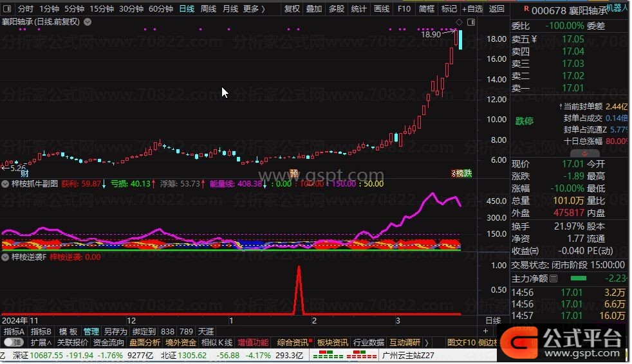The width and height of the screenshot is (632, 364).
Task: Toggle the 弹 popup switch
Action: (14, 343)
